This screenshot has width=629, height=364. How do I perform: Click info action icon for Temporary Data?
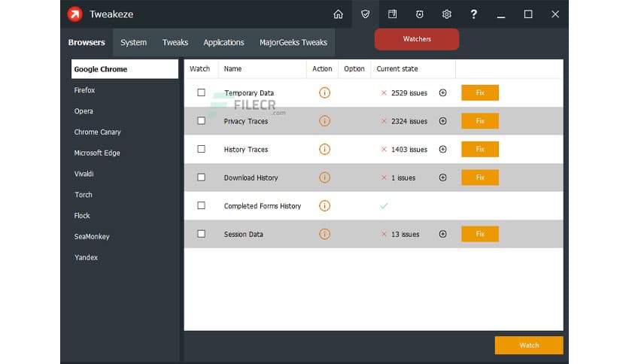(x=324, y=93)
